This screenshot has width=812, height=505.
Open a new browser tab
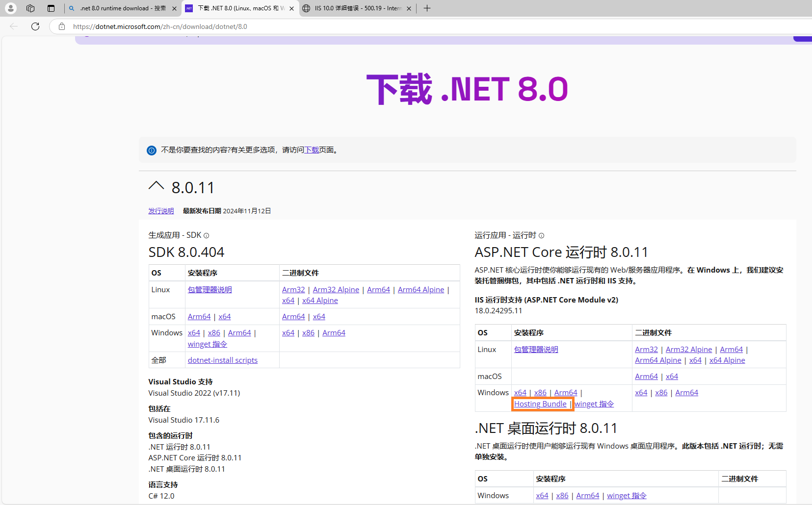click(x=427, y=8)
